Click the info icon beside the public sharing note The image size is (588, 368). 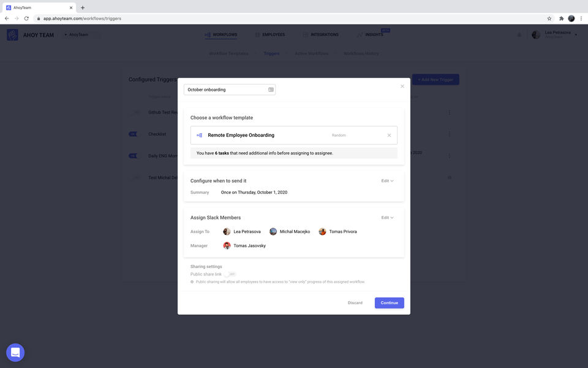[x=192, y=282]
